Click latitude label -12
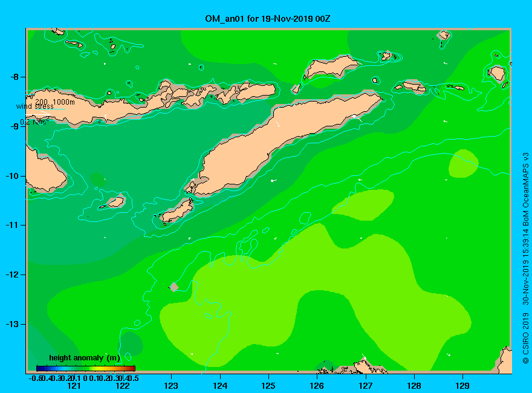 (x=13, y=274)
